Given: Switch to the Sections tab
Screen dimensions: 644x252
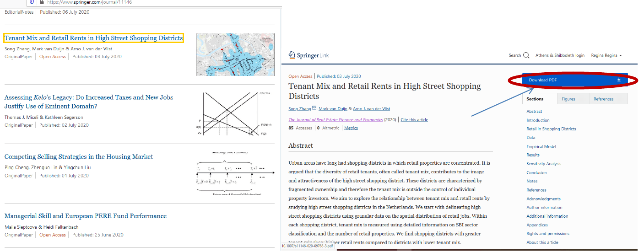Looking at the screenshot, I should tap(540, 99).
